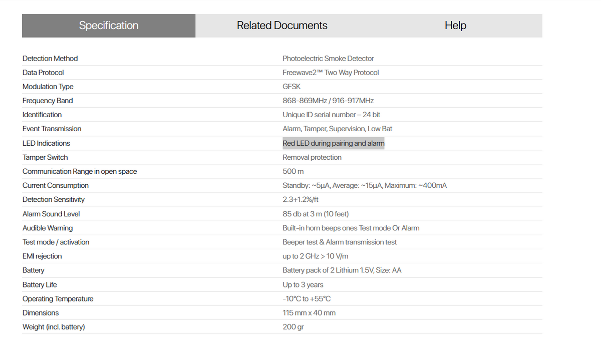Select the Battery pack of 2 Lithium text
The width and height of the screenshot is (601, 364).
[342, 270]
